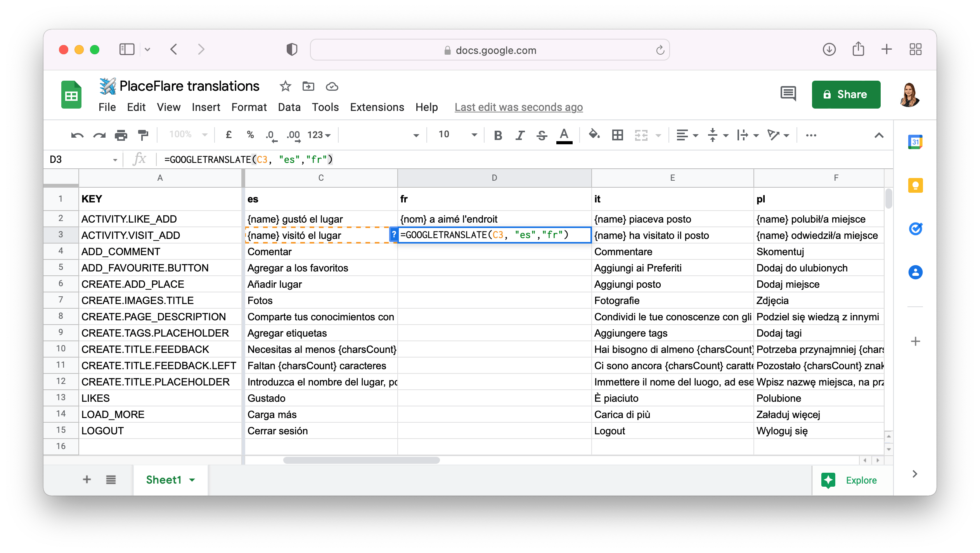Open the Help menu
The height and width of the screenshot is (553, 980).
(426, 107)
